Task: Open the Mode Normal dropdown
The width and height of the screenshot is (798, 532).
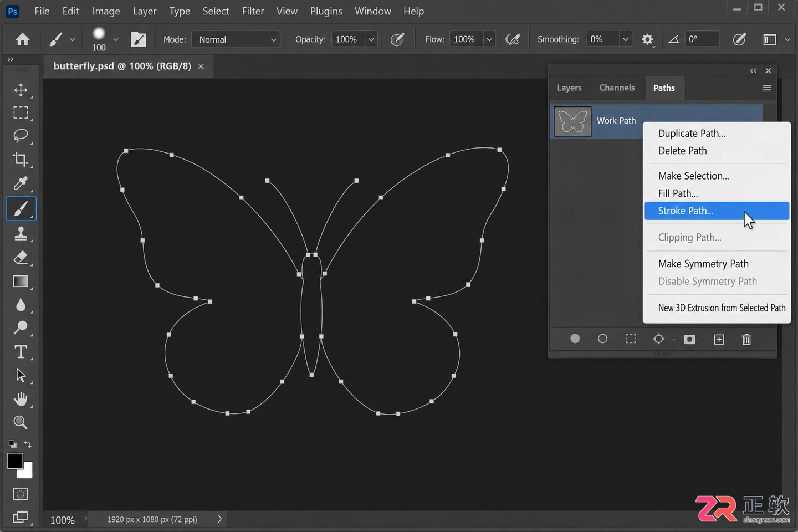Action: pyautogui.click(x=236, y=39)
